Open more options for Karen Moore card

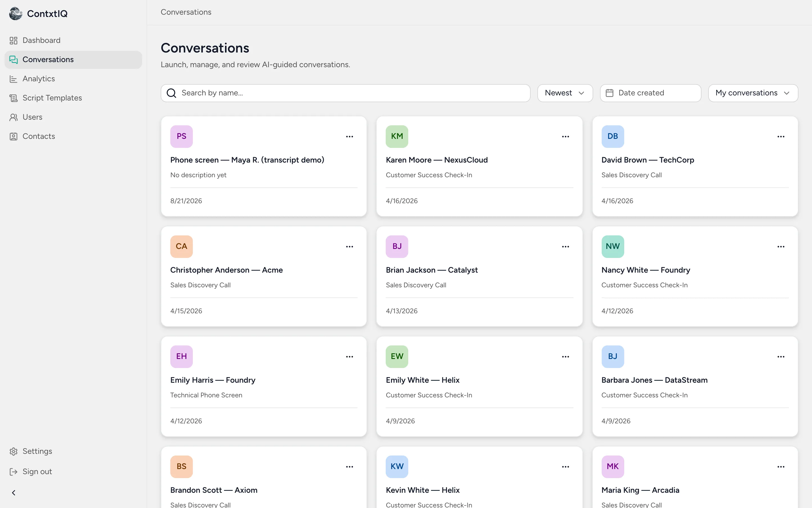tap(565, 136)
